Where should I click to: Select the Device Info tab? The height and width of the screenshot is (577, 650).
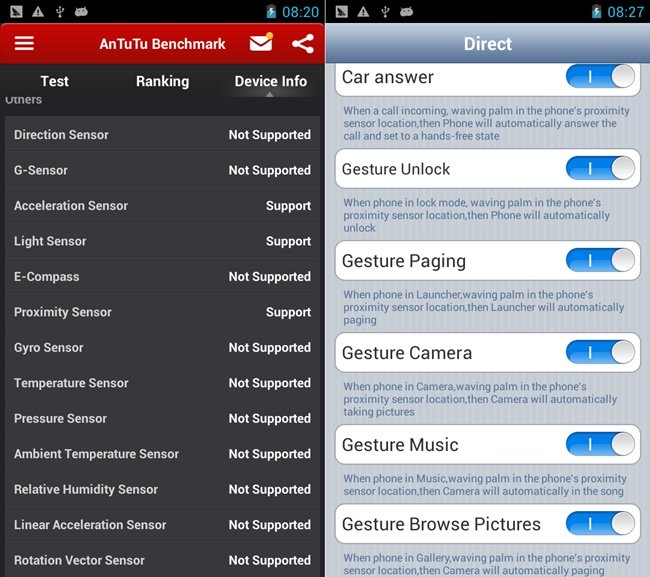tap(270, 81)
